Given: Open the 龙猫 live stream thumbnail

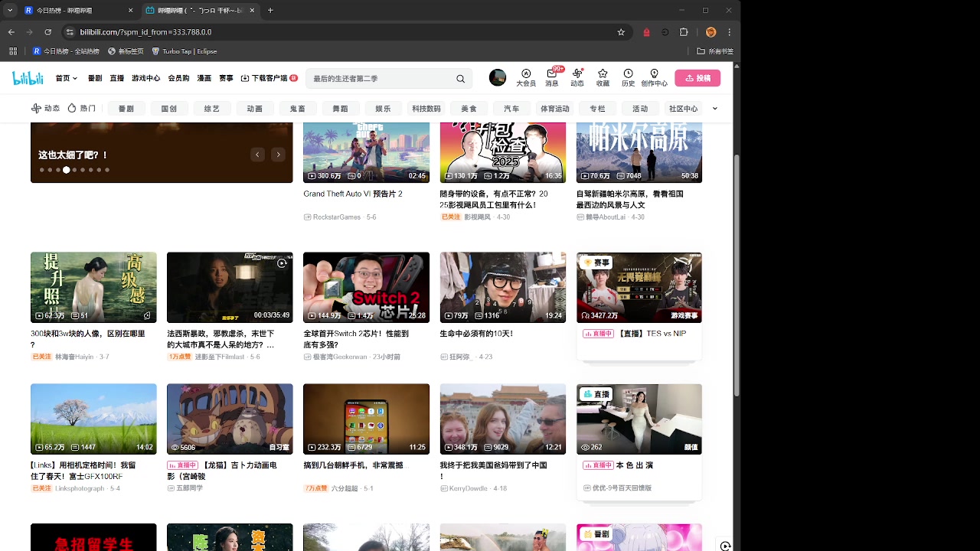Looking at the screenshot, I should click(230, 419).
